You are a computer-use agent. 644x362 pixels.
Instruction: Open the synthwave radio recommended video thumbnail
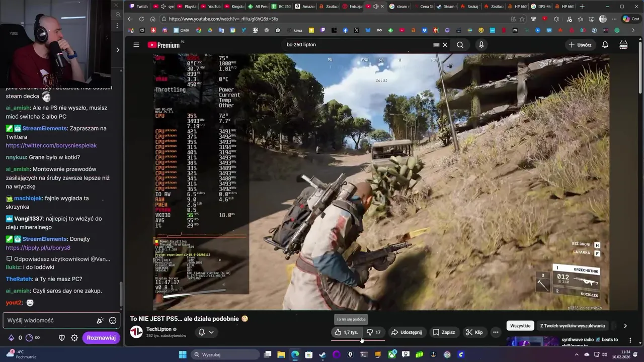(x=532, y=342)
